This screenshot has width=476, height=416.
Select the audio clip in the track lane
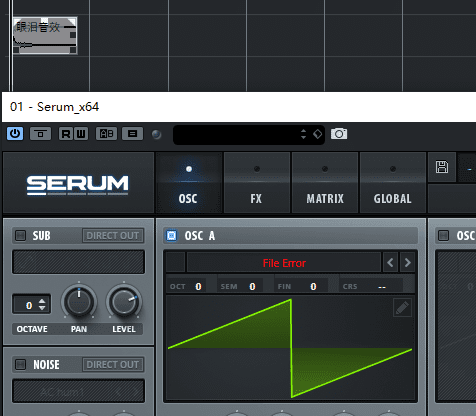point(45,36)
